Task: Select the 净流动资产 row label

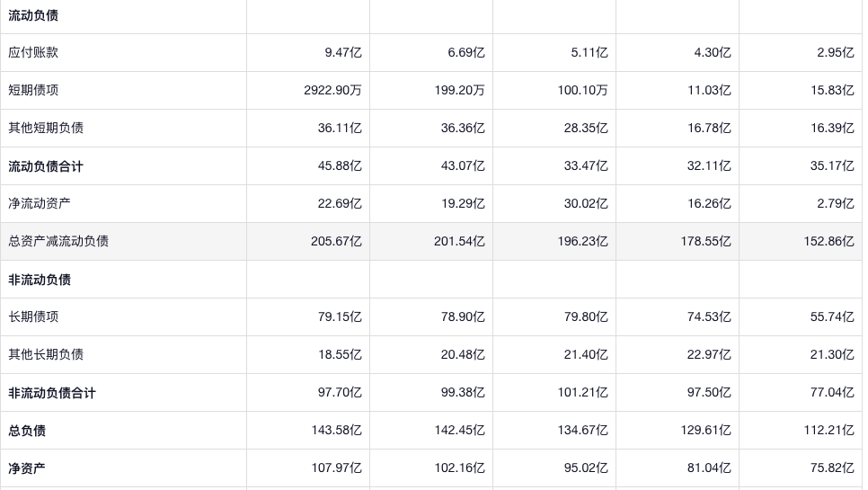Action: [40, 203]
